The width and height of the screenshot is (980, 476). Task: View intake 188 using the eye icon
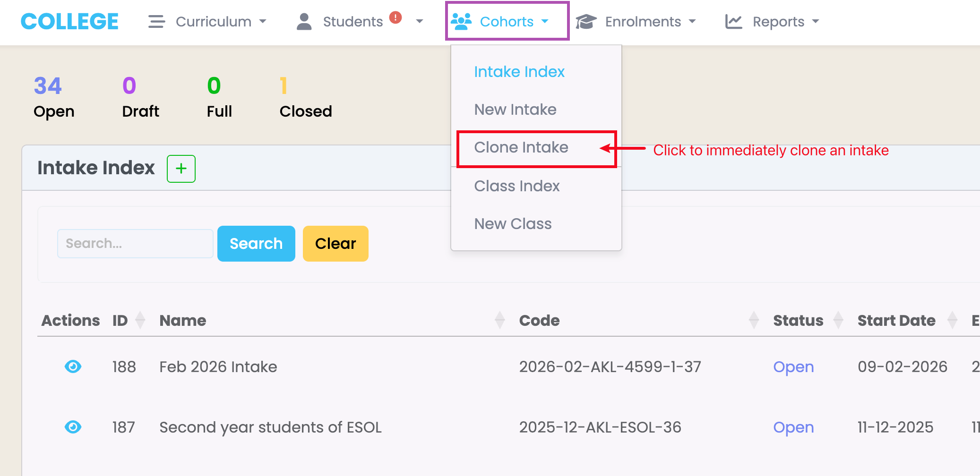pos(73,366)
